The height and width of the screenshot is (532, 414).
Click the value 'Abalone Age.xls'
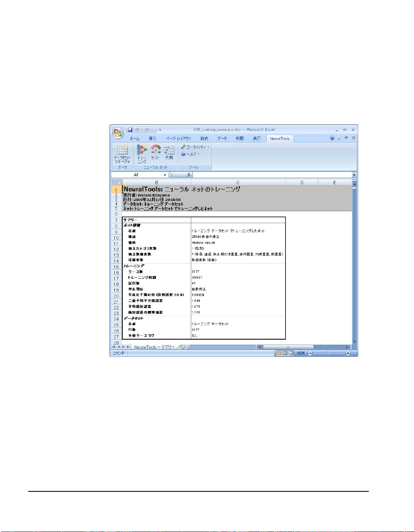coord(204,243)
